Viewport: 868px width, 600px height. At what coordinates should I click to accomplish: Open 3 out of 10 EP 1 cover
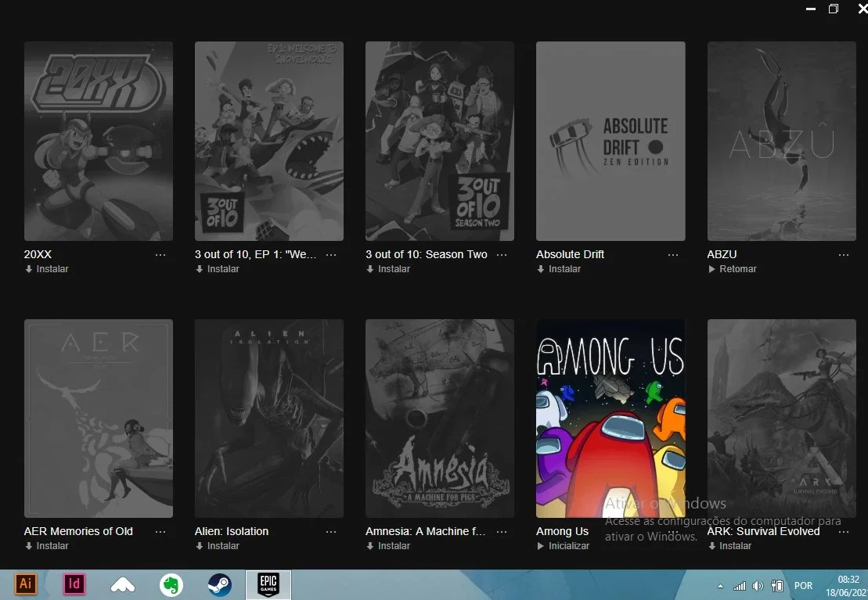coord(269,141)
